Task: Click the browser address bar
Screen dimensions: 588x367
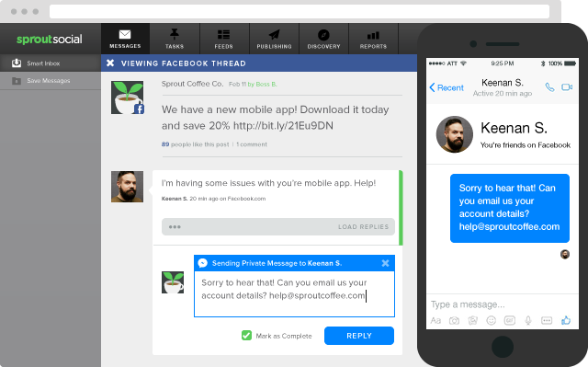Action: coord(300,12)
